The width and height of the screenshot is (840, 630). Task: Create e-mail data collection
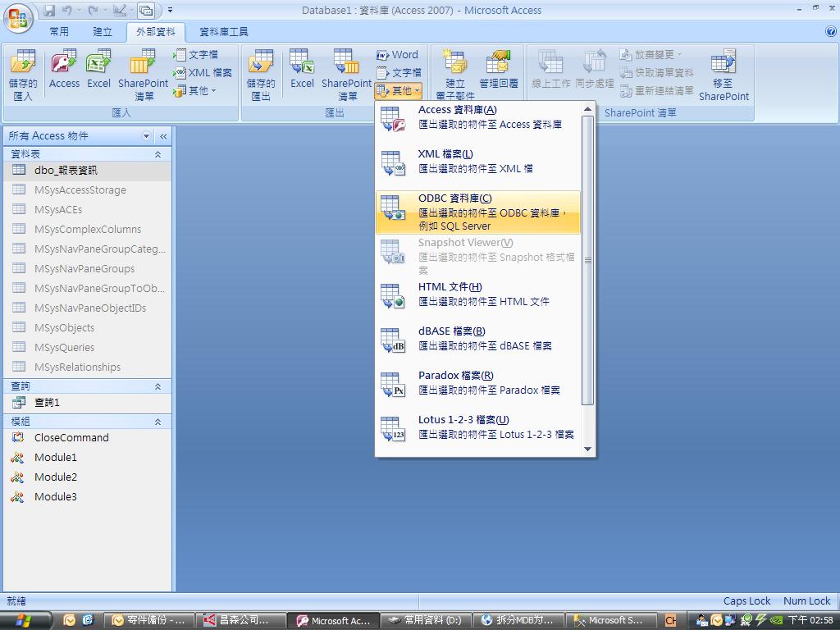454,74
